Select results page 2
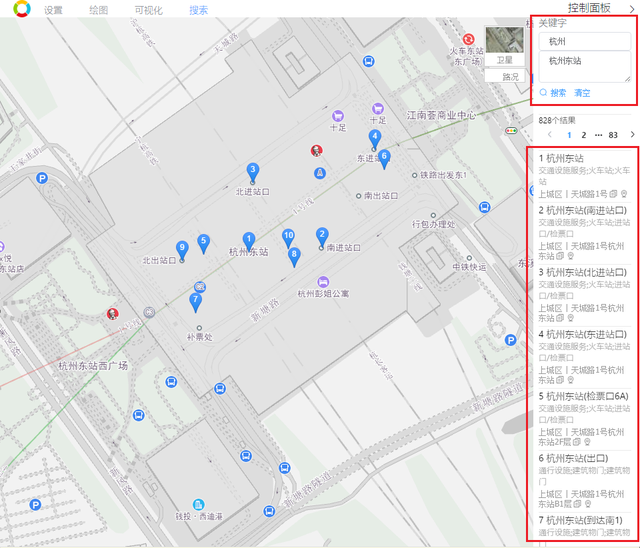 [x=584, y=135]
